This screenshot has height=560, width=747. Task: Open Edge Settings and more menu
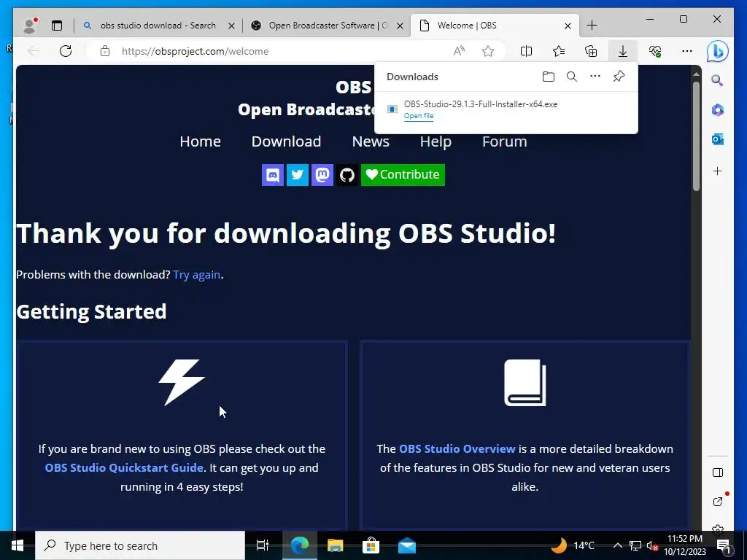(x=687, y=51)
